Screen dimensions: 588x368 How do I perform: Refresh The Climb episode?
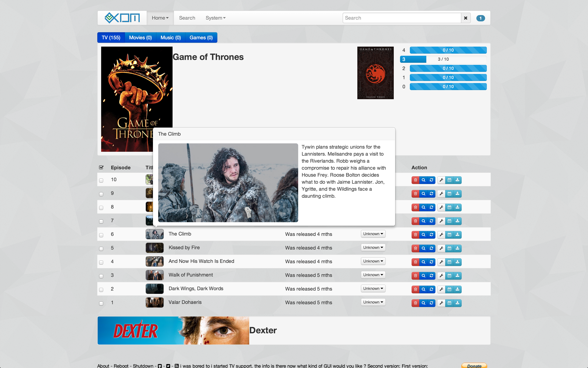(x=432, y=235)
